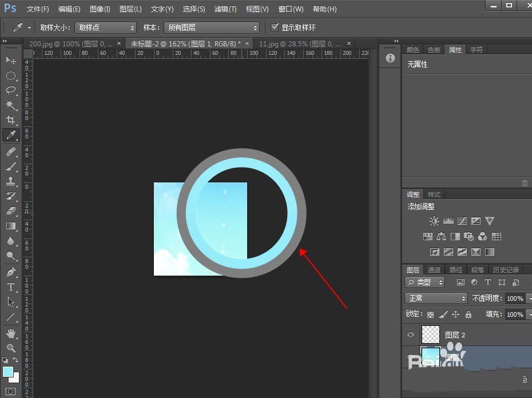Open the blend mode dropdown showing 正常

point(436,298)
